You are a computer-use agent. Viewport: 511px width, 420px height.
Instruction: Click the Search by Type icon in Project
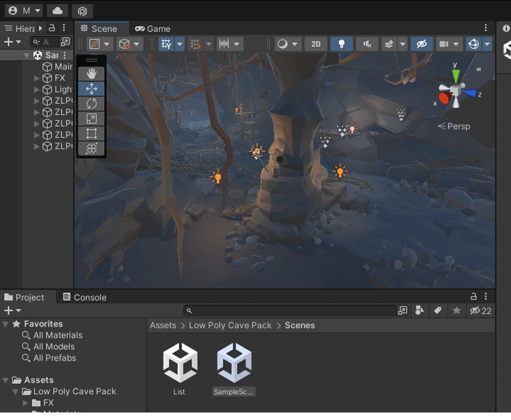(420, 311)
